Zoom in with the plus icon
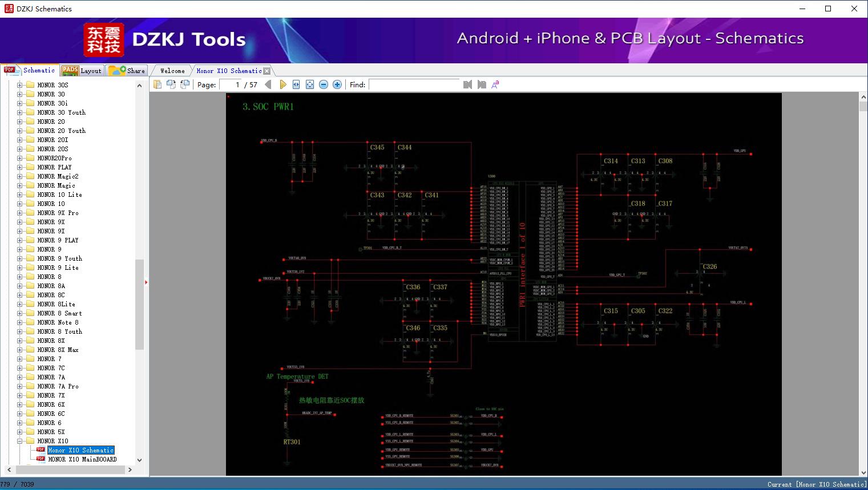This screenshot has height=490, width=868. click(x=337, y=84)
